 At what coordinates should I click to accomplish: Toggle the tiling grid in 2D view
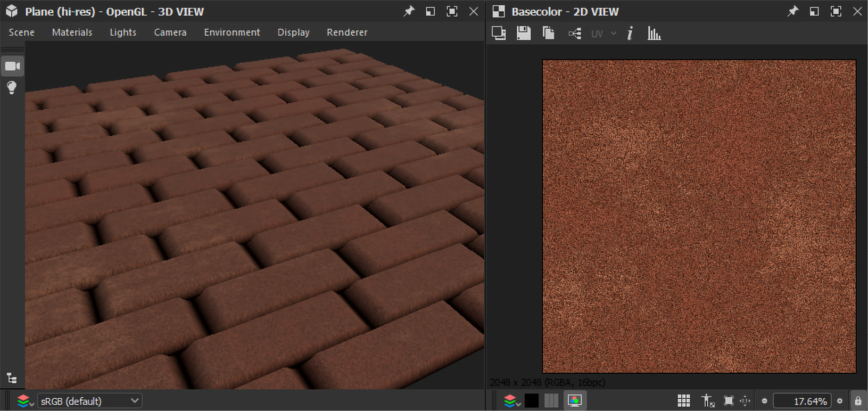click(x=684, y=400)
